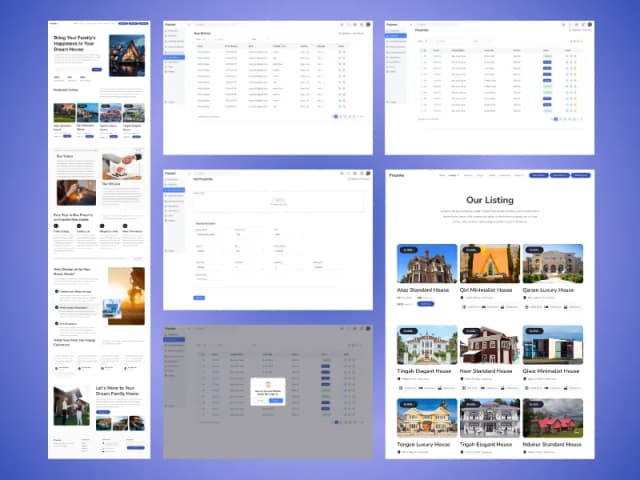Click location pin under Qanan Luxury House

tap(525, 298)
